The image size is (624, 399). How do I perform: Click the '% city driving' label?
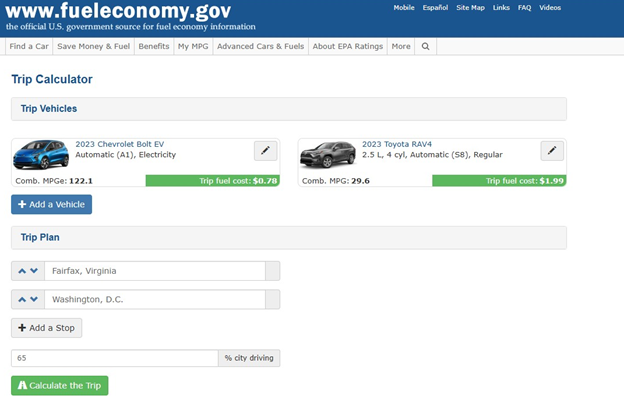[x=249, y=358]
